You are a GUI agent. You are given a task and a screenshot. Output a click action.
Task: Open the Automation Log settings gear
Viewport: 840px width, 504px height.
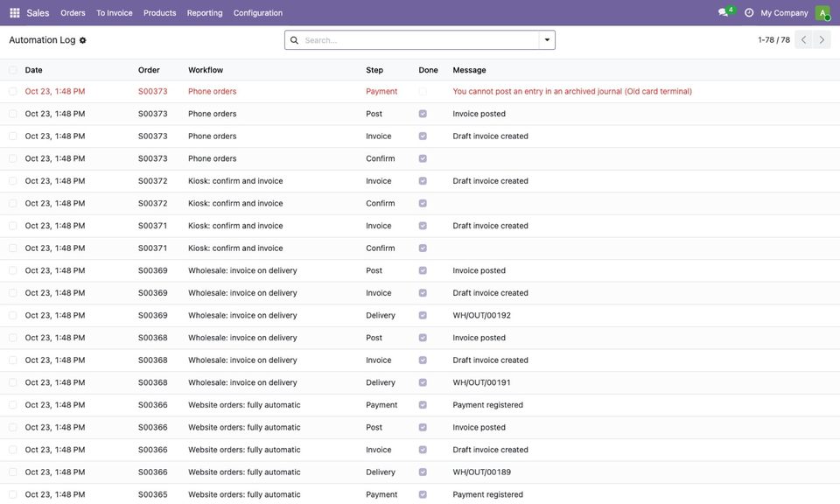pos(82,40)
